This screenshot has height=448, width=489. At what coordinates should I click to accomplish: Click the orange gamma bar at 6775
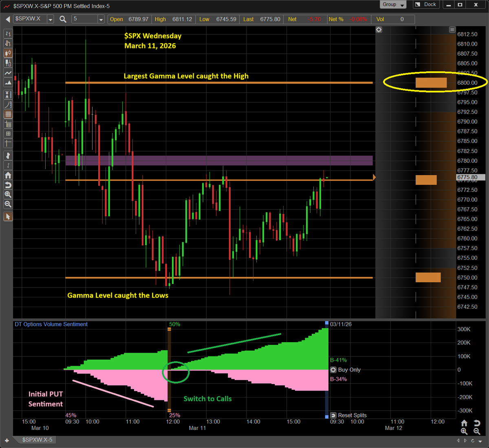[426, 180]
